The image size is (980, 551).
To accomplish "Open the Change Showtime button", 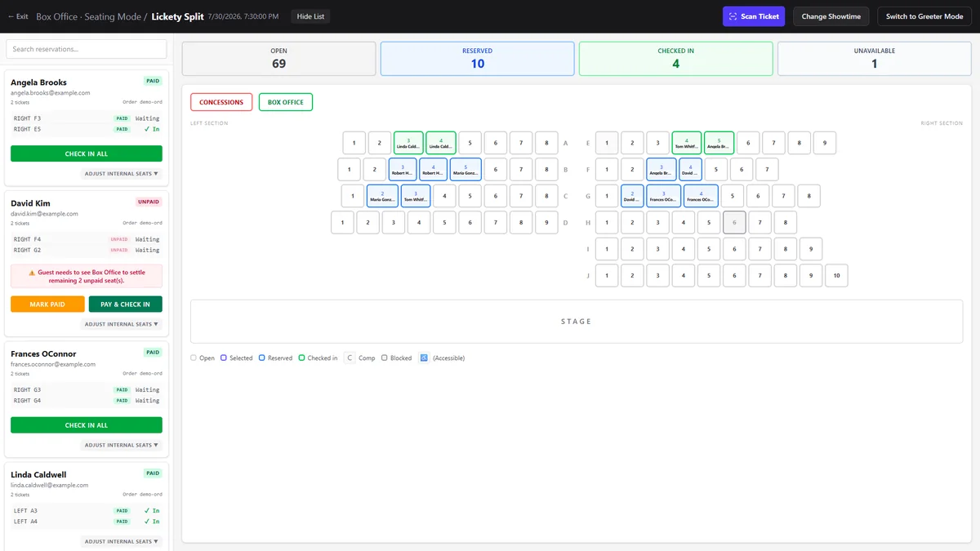I will tap(831, 16).
